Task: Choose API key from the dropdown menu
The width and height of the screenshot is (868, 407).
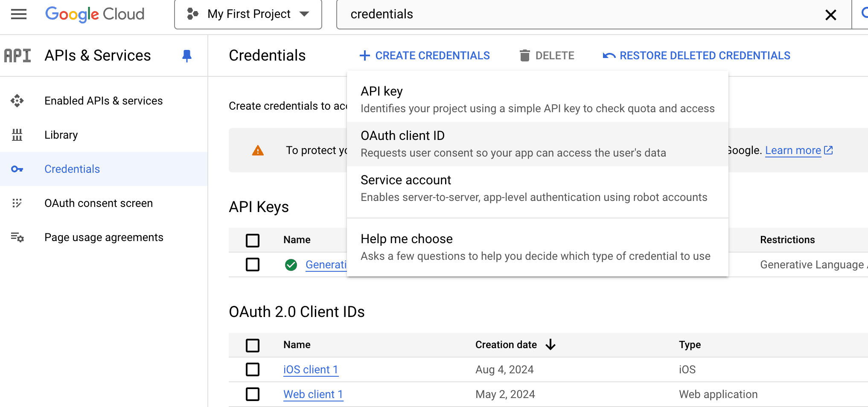Action: [538, 100]
